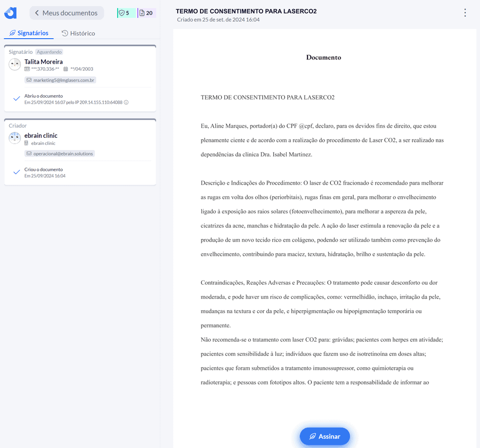Click the document badge showing 20
The height and width of the screenshot is (448, 480).
pyautogui.click(x=147, y=13)
